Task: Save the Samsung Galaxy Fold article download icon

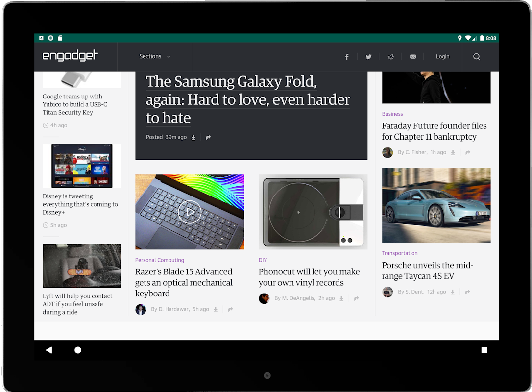Action: click(x=193, y=137)
